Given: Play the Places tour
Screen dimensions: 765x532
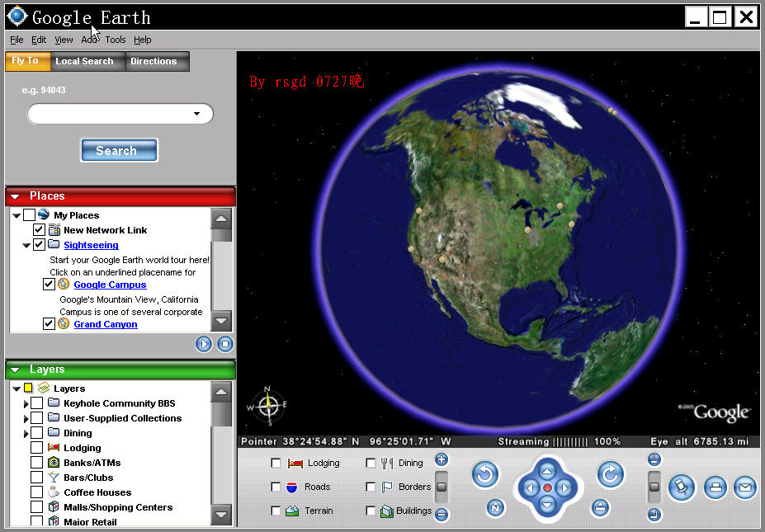Looking at the screenshot, I should tap(204, 344).
